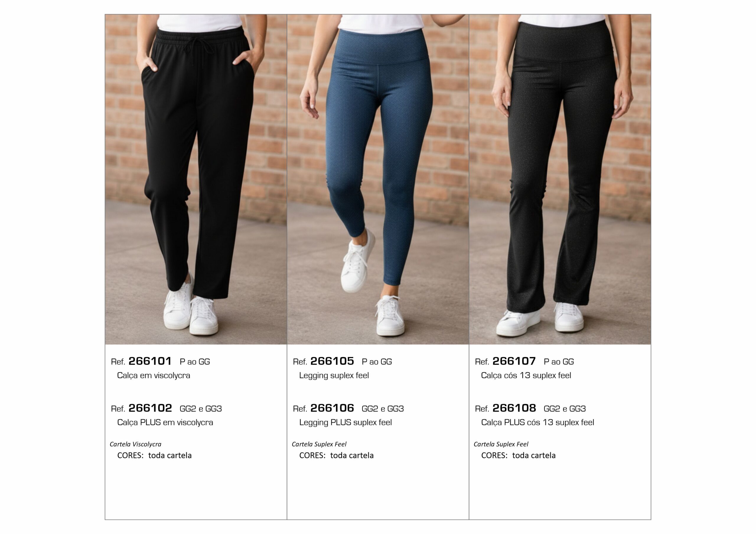
Task: Click the black flared pants photo
Action: (x=560, y=179)
